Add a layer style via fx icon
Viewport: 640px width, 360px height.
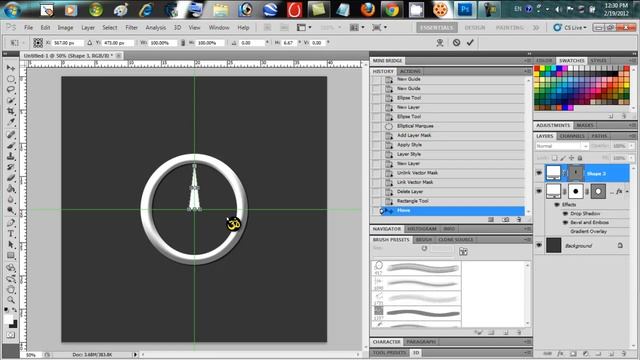pyautogui.click(x=560, y=353)
